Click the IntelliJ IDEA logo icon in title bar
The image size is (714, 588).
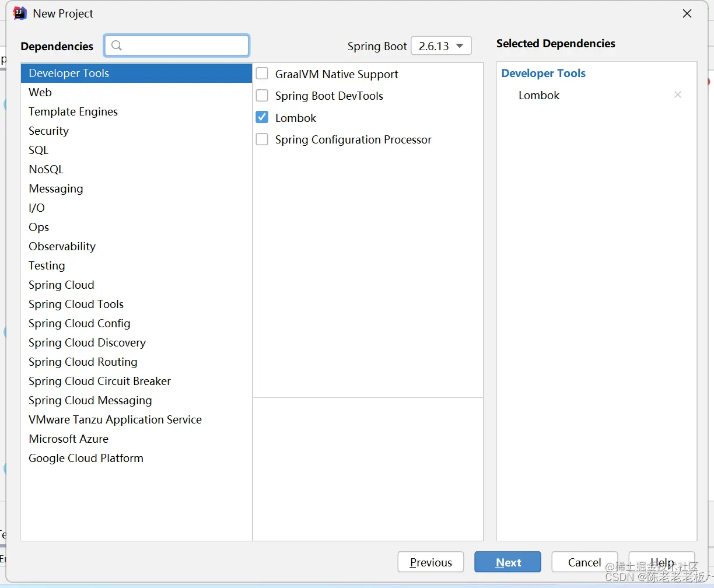20,13
